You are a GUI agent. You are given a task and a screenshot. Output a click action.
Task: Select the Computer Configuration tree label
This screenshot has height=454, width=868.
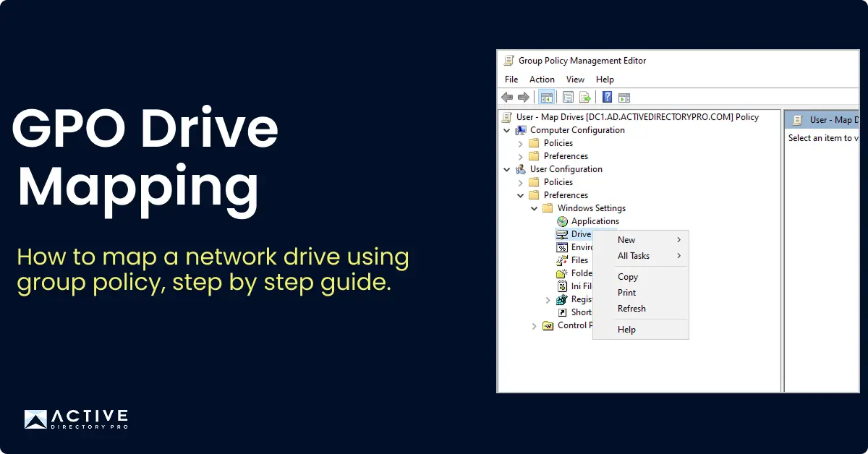click(577, 130)
